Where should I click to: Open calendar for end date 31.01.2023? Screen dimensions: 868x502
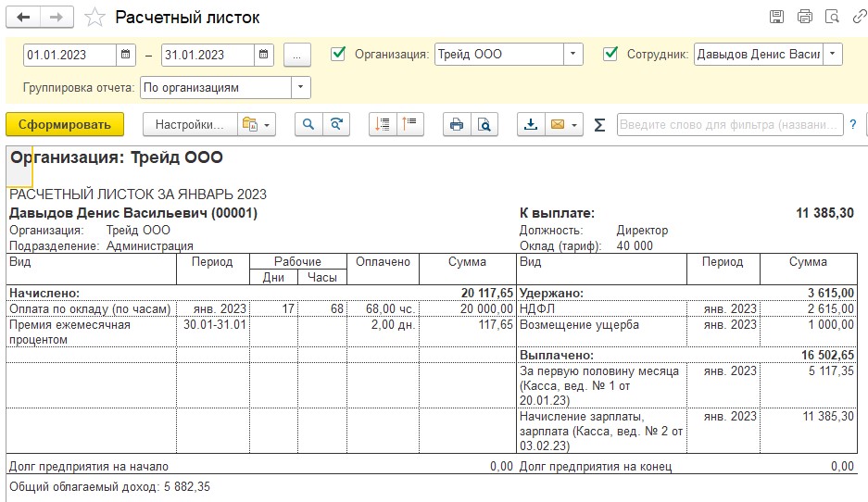264,55
